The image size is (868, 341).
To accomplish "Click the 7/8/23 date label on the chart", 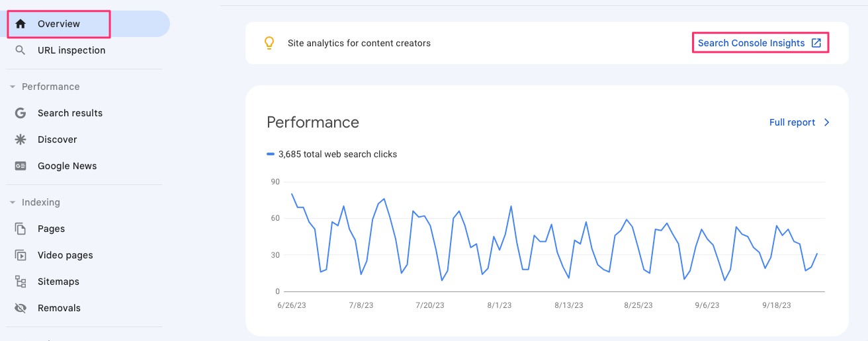I will [x=361, y=305].
